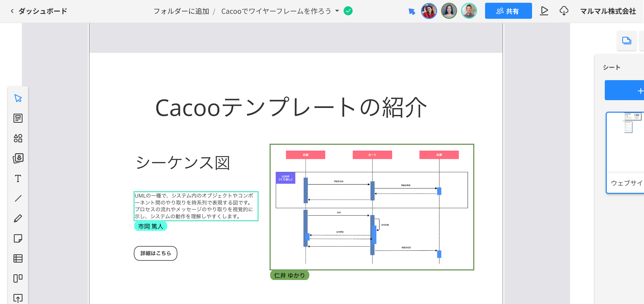Viewport: 644px width, 304px height.
Task: Select the Text tool
Action: point(18,179)
